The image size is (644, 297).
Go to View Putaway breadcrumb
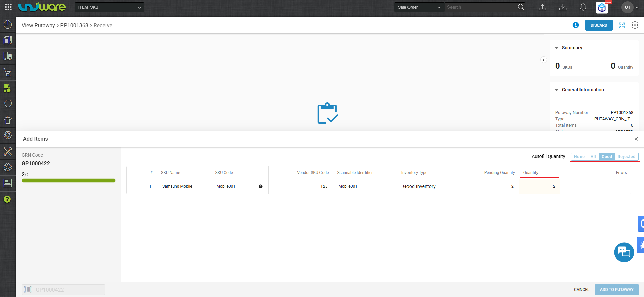[38, 26]
